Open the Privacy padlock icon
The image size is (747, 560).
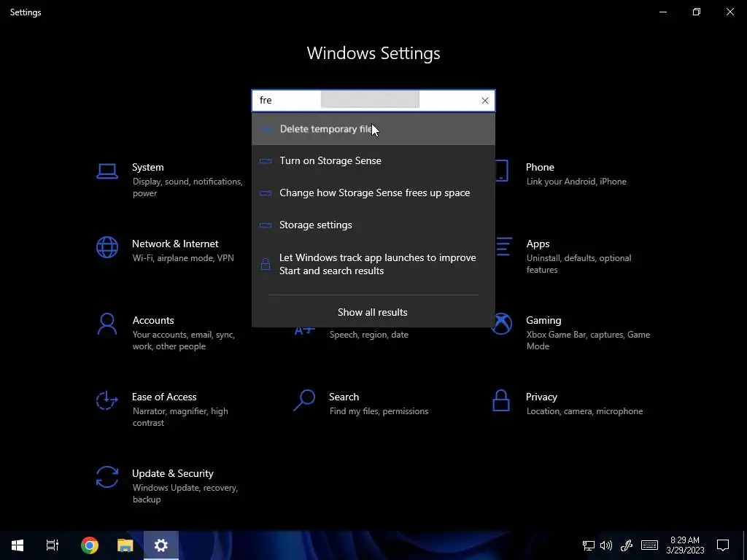point(500,400)
